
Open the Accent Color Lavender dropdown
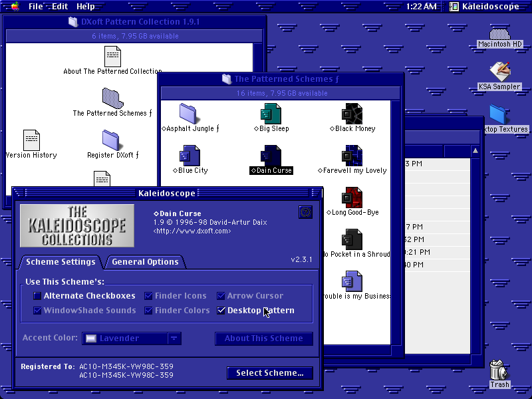click(x=132, y=338)
